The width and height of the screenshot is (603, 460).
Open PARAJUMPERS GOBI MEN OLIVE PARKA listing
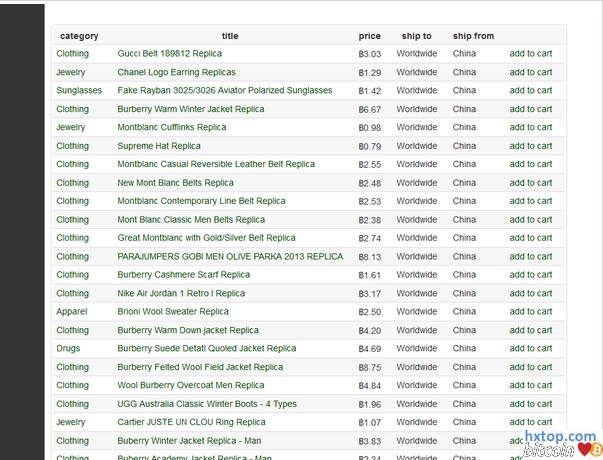pos(230,257)
